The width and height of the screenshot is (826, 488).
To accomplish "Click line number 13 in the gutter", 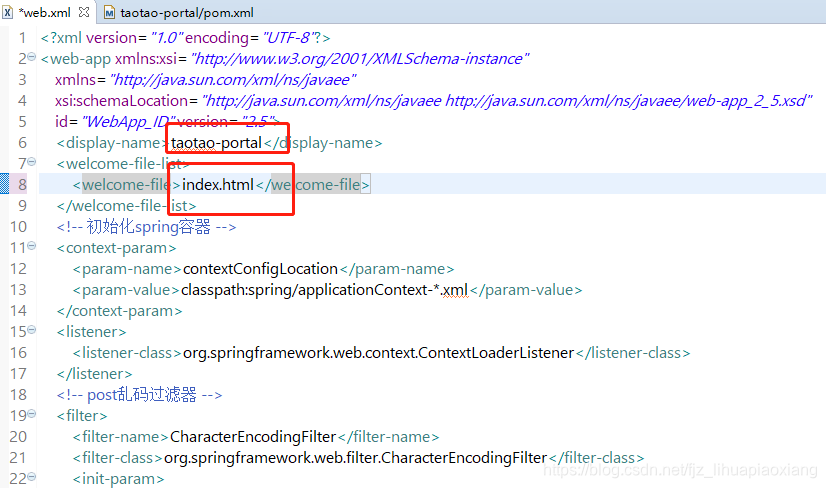I will [x=18, y=290].
